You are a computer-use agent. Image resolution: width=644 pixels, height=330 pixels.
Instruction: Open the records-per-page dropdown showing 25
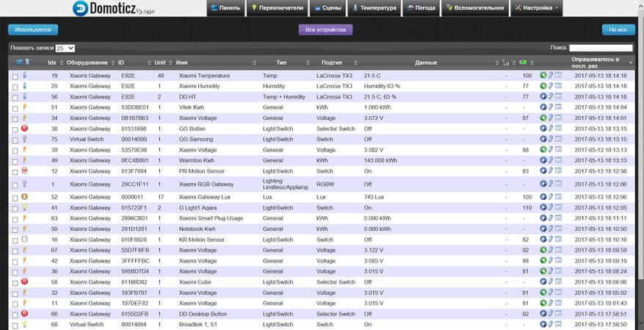65,48
